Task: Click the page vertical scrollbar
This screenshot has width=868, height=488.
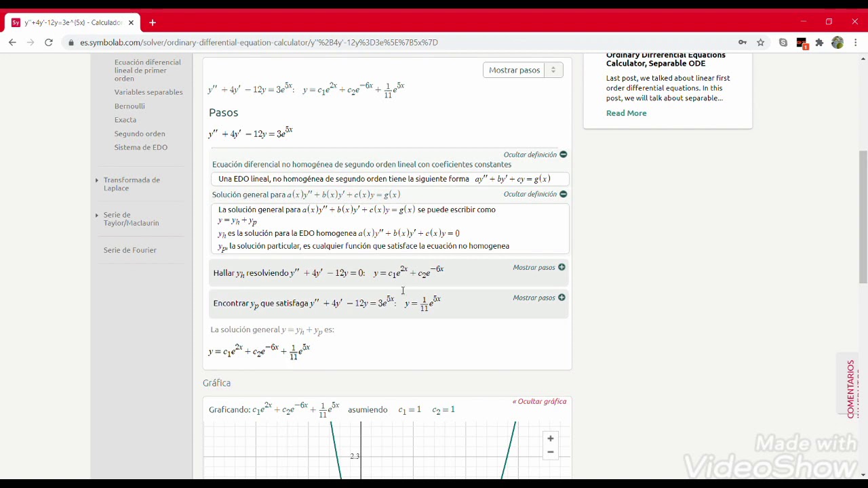Action: (x=863, y=217)
